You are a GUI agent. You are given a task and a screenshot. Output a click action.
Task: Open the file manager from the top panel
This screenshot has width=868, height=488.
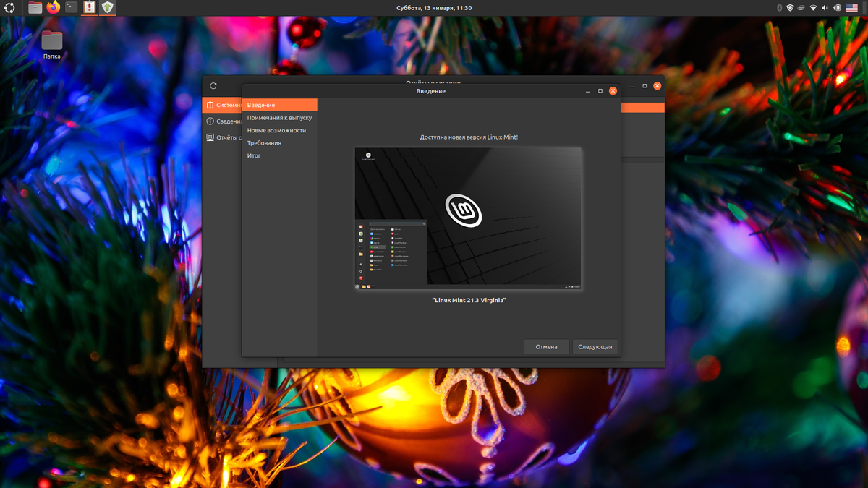pos(35,8)
